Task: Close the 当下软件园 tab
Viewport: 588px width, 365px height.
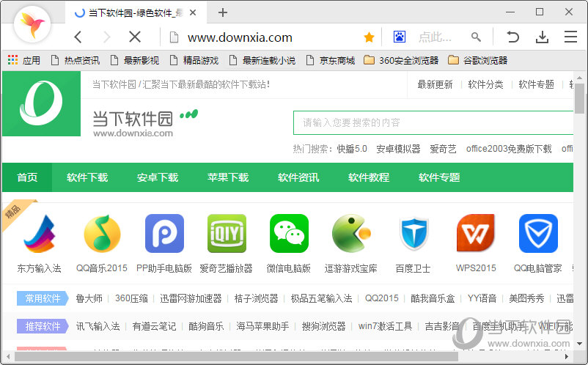Action: (x=193, y=12)
